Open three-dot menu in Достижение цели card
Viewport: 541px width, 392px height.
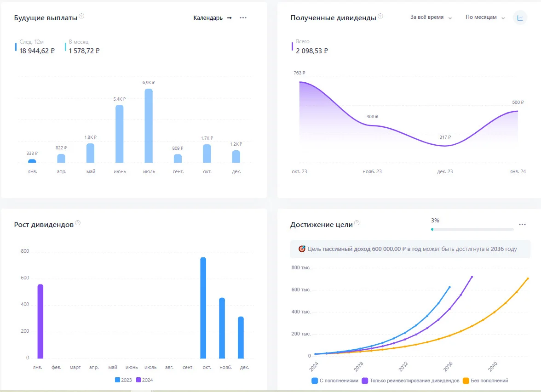(x=522, y=224)
